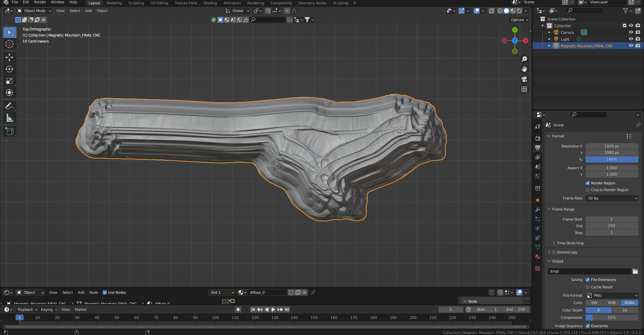Open the File Format PNG dropdown
The height and width of the screenshot is (335, 644).
point(612,295)
